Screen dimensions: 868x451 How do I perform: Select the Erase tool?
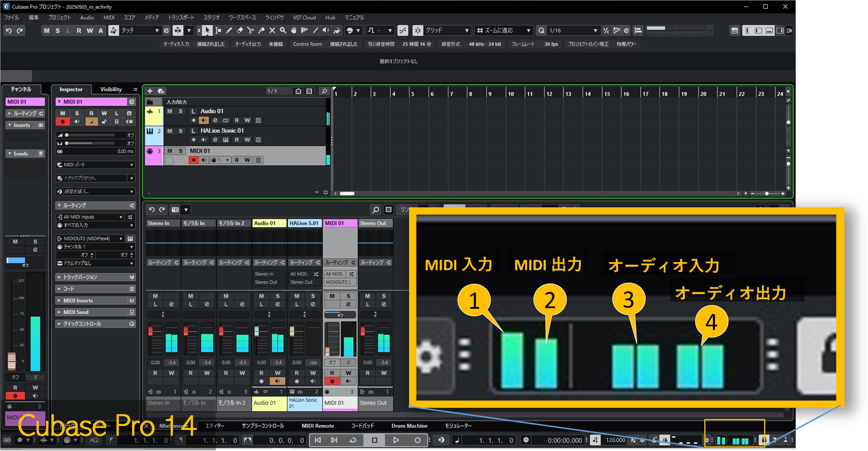[240, 31]
